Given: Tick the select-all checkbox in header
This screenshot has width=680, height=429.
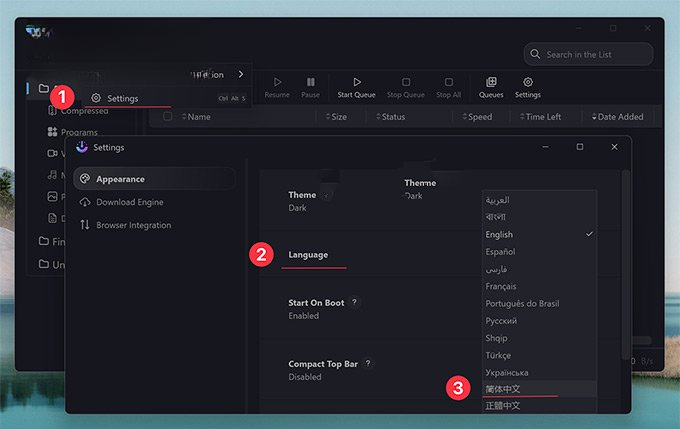Looking at the screenshot, I should coord(167,116).
